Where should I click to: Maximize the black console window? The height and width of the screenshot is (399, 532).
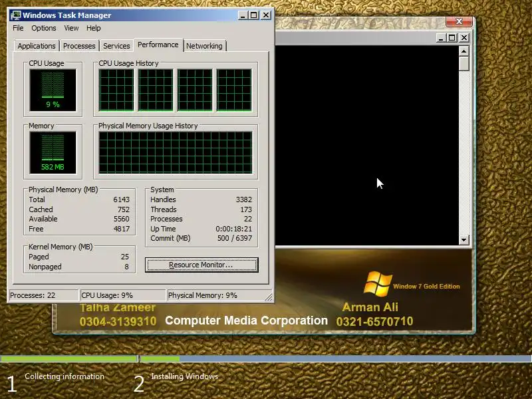tap(452, 38)
